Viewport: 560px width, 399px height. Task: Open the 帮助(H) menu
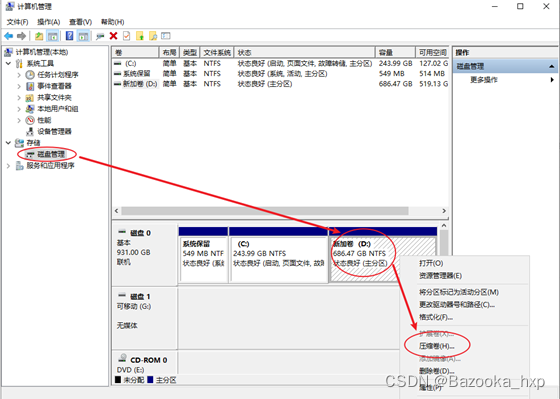click(112, 22)
